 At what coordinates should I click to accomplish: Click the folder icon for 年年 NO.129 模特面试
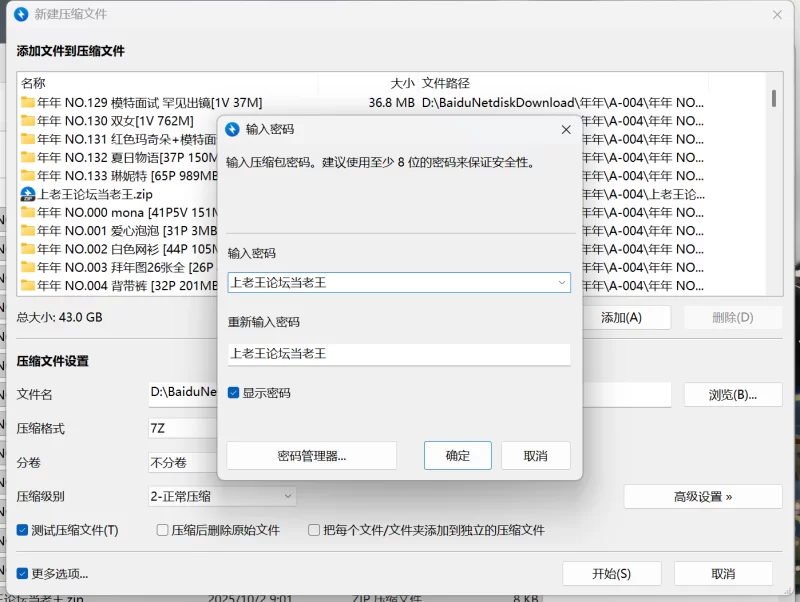pyautogui.click(x=28, y=102)
